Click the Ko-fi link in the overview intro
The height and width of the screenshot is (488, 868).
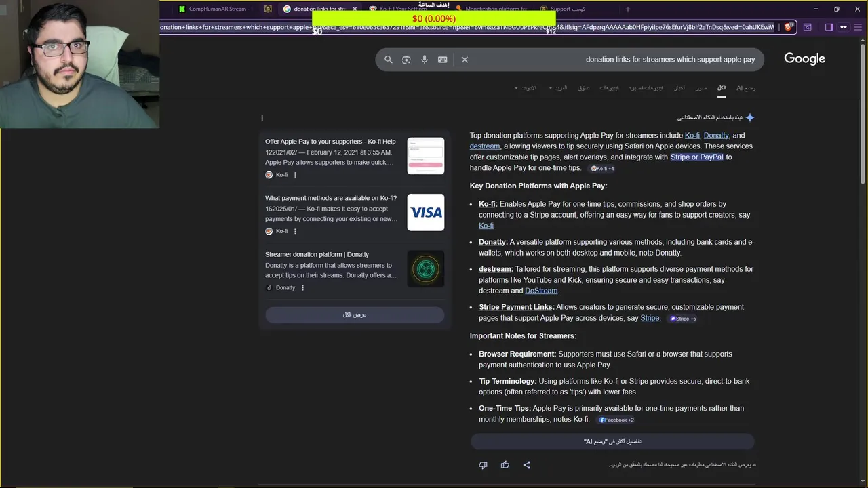click(x=692, y=136)
